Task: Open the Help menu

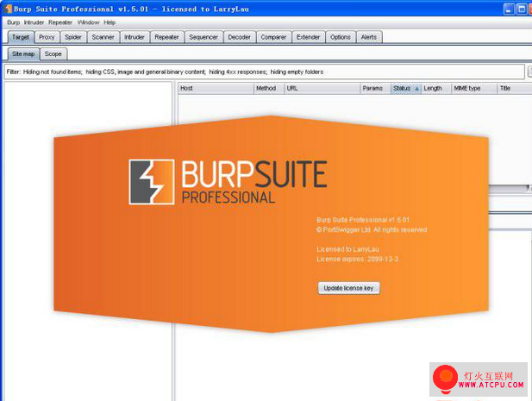Action: coord(110,22)
